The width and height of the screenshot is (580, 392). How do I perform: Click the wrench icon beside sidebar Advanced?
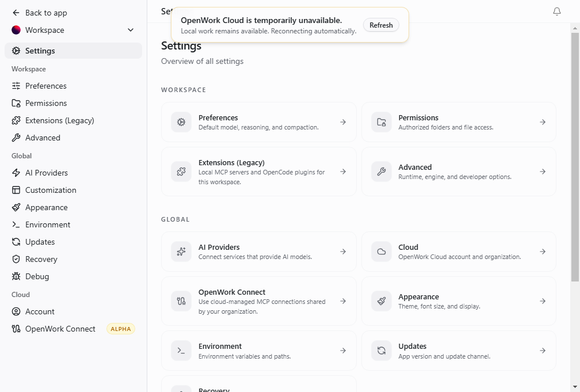pos(16,138)
